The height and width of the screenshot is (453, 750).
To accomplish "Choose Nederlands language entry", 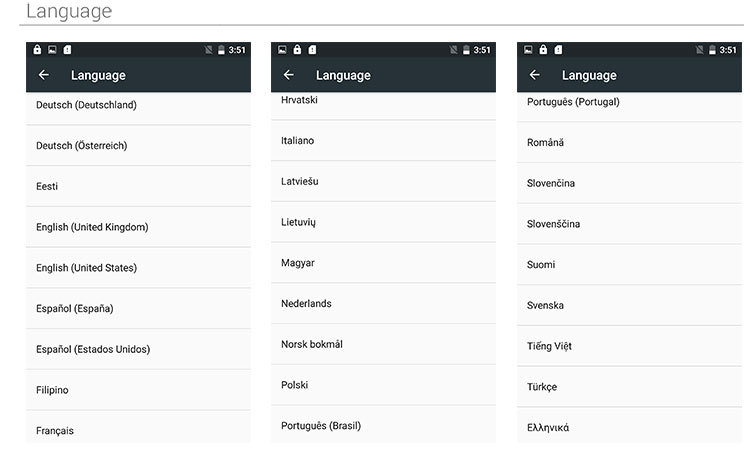I will coord(306,303).
